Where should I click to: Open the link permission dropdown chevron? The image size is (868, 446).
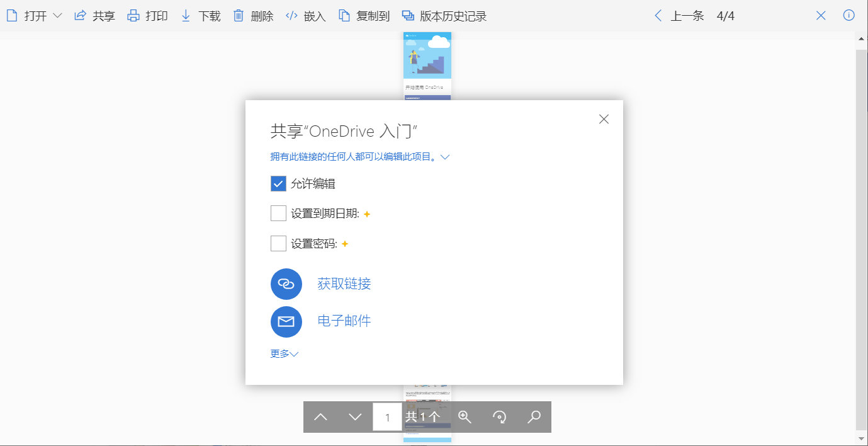pyautogui.click(x=445, y=157)
